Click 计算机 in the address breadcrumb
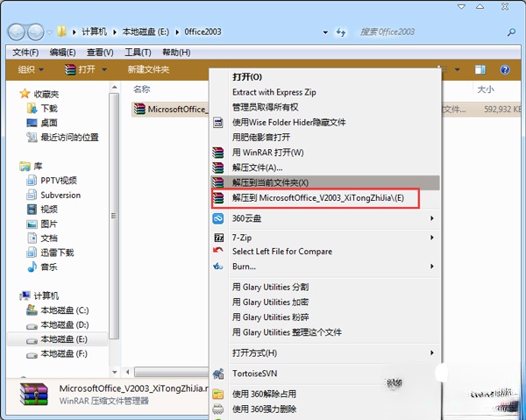 (95, 32)
